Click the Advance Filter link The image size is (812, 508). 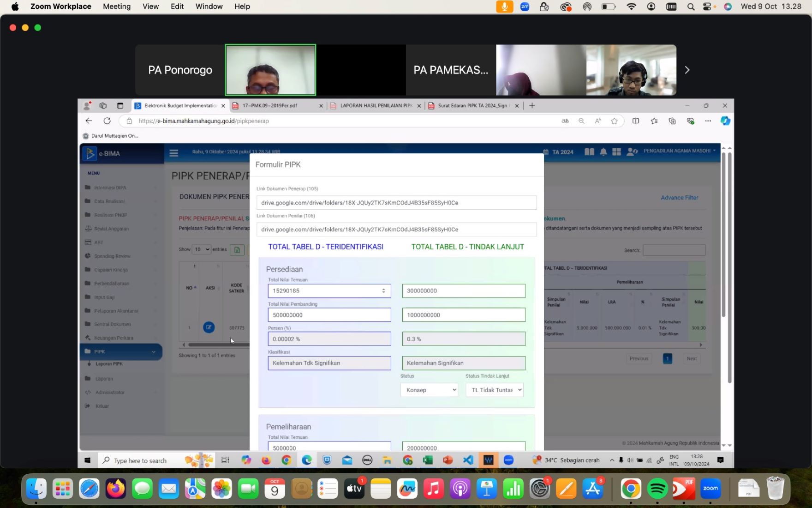point(679,198)
